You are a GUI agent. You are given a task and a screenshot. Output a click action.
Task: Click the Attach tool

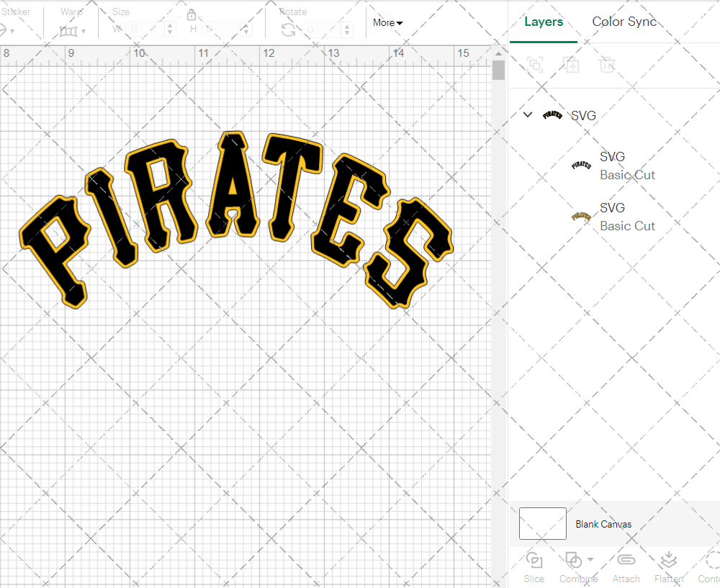pos(626,568)
